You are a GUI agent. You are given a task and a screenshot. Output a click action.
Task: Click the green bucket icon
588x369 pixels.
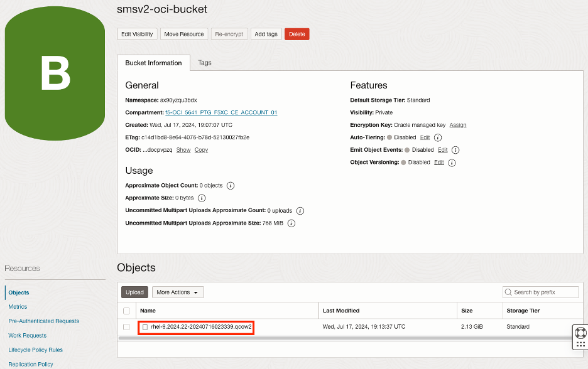pos(55,72)
